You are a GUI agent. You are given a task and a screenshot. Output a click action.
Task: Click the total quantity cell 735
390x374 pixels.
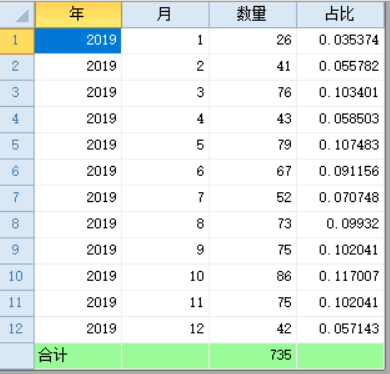click(253, 356)
